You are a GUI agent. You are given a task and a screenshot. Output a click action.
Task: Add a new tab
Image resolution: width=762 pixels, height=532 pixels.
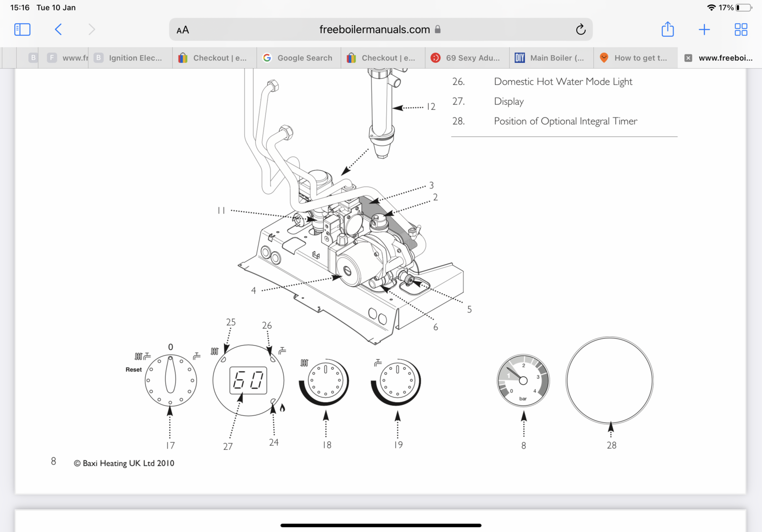(704, 30)
